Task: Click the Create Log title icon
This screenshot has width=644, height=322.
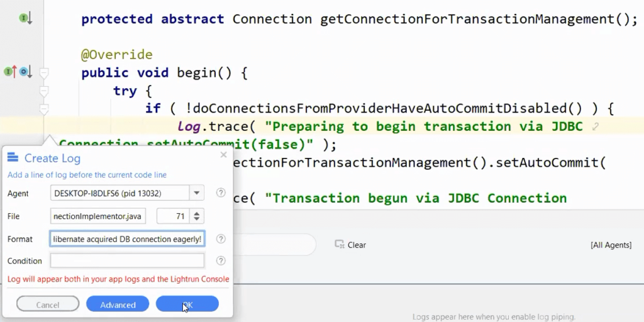Action: coord(13,157)
